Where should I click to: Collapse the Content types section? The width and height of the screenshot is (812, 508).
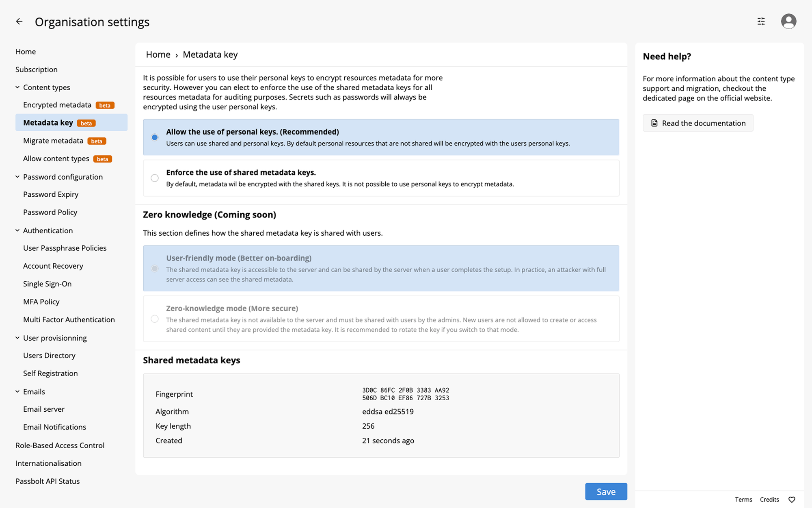(17, 87)
